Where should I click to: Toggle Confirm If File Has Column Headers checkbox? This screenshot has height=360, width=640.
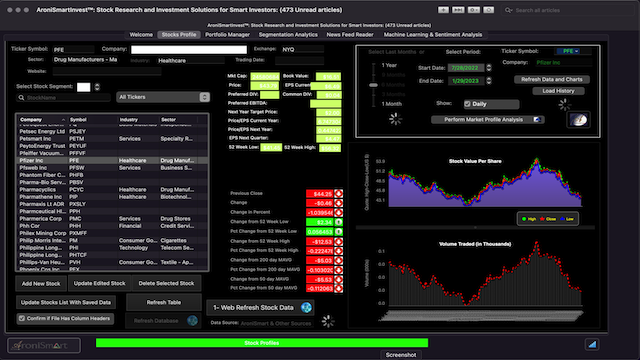click(22, 318)
